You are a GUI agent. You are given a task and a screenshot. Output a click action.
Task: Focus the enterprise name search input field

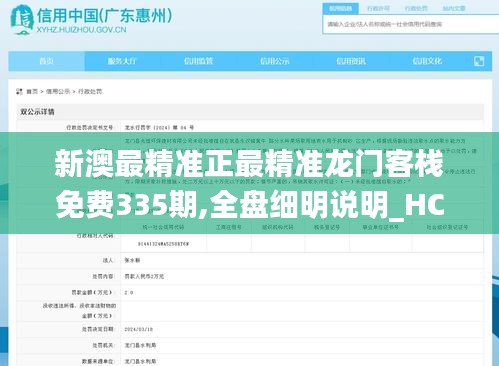[411, 24]
